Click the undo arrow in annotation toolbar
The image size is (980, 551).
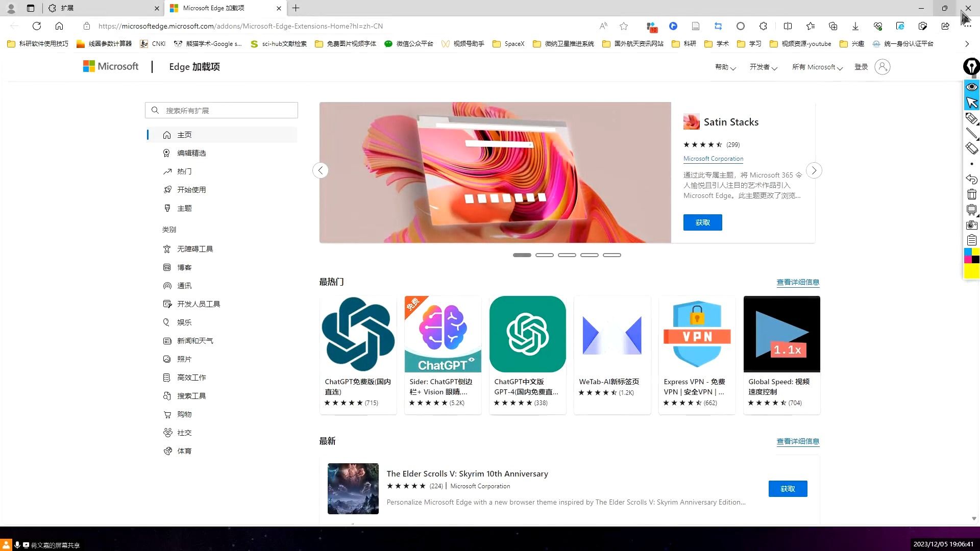[x=972, y=179]
